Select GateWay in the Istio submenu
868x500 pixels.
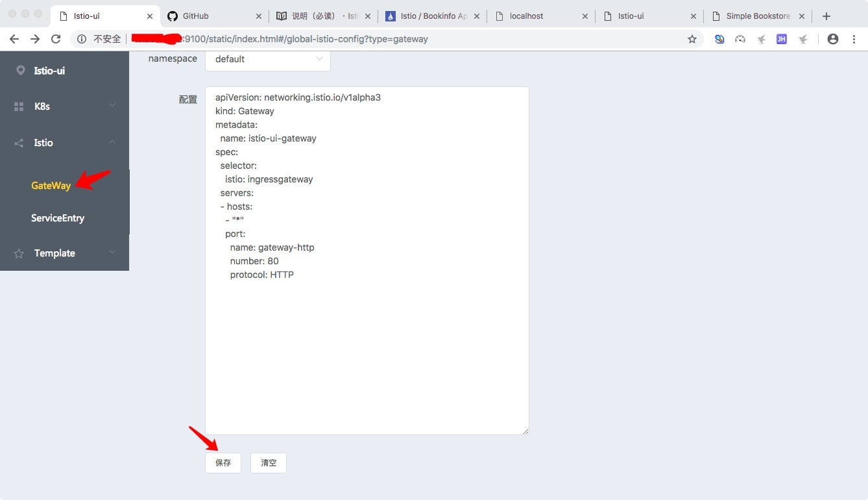pyautogui.click(x=51, y=186)
